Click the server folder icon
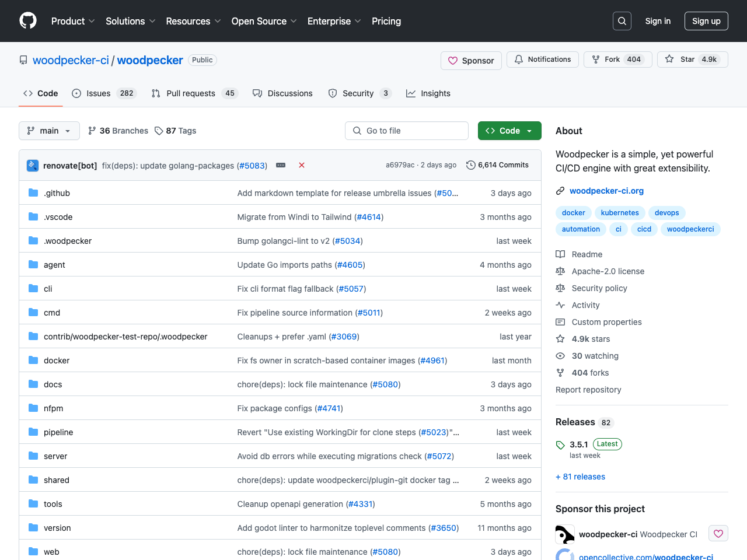The image size is (747, 560). point(33,456)
